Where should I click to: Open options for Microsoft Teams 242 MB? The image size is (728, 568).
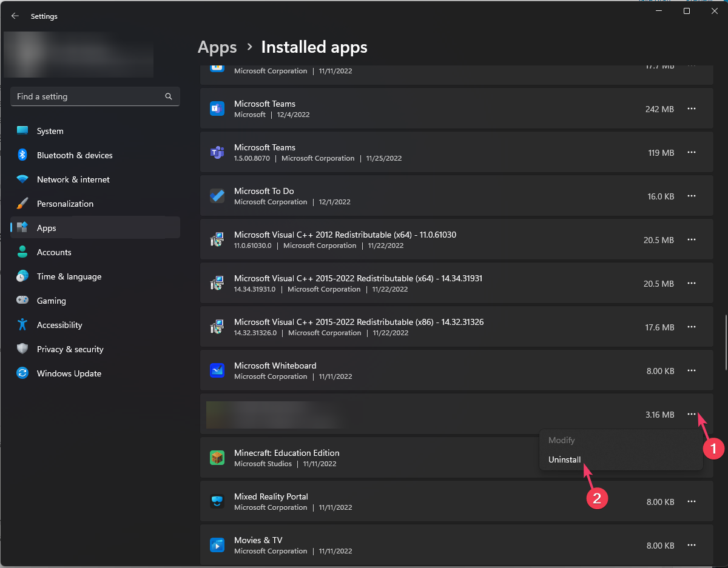coord(691,109)
